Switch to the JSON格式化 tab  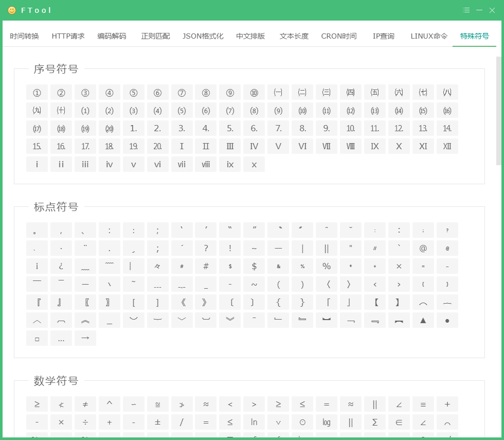click(203, 36)
